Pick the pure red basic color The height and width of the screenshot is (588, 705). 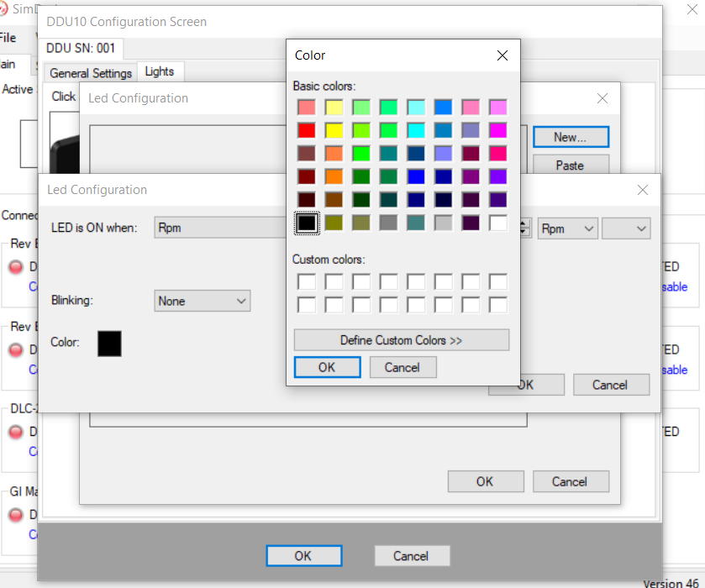[x=307, y=130]
